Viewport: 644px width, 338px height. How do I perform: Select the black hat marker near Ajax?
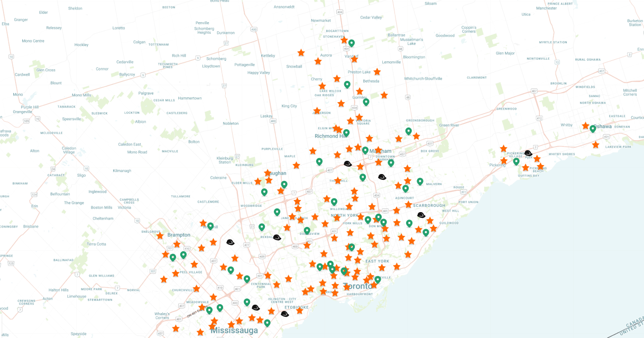[x=528, y=153]
